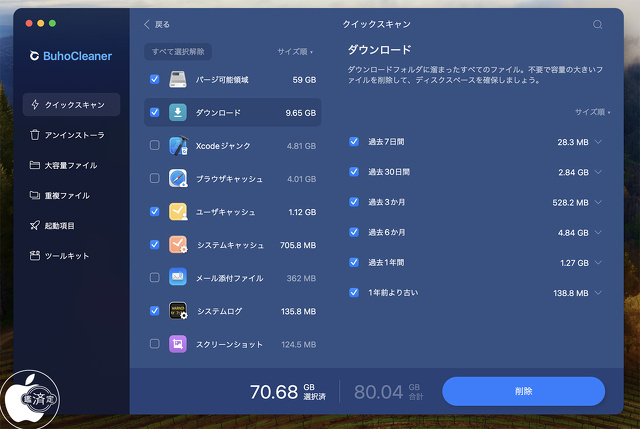640x429 pixels.
Task: Click the rocket icon for 起動項目
Action: click(35, 225)
